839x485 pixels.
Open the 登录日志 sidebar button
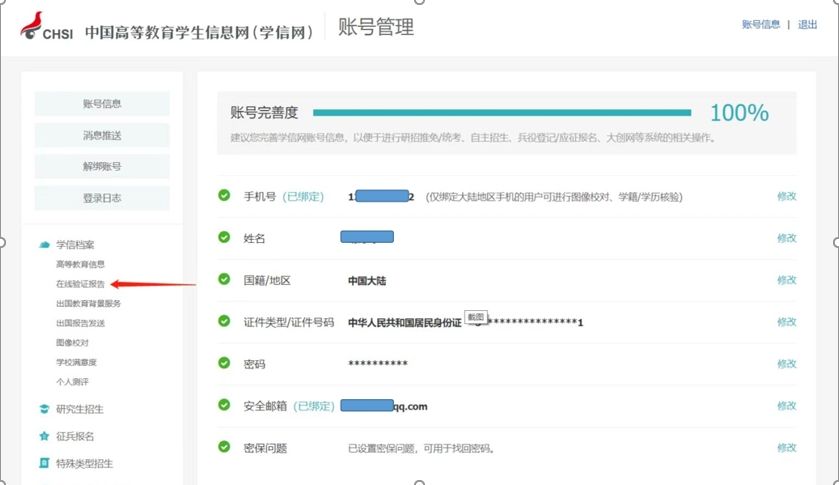pyautogui.click(x=102, y=198)
